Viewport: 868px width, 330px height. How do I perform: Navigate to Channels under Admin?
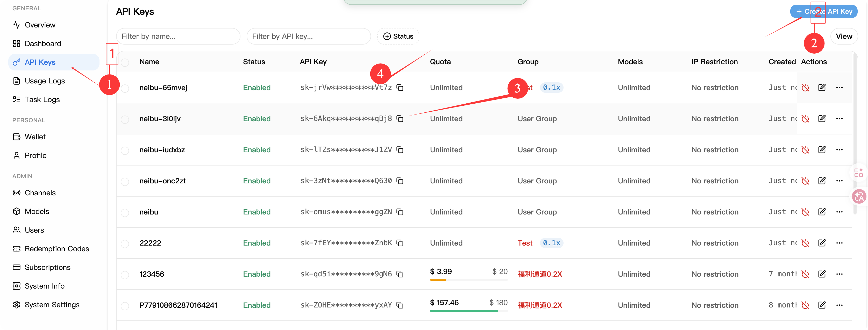coord(54,193)
